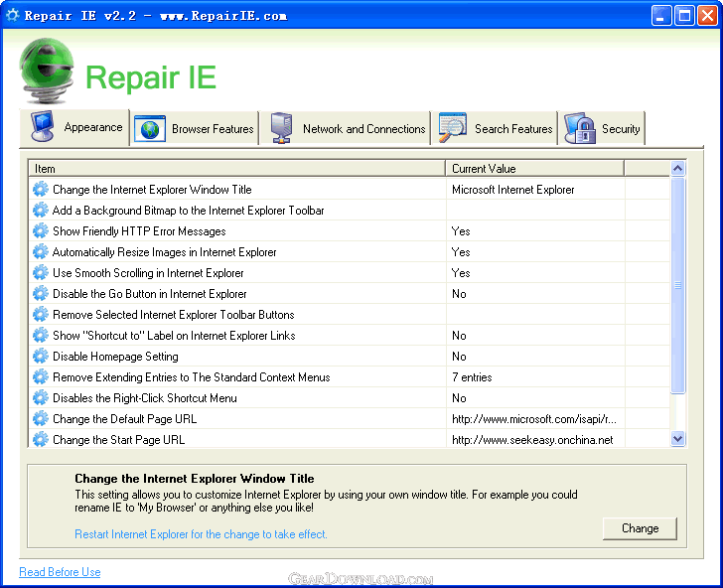Click Restart Internet Explorer notice link
Screen dimensions: 723x588
[201, 534]
